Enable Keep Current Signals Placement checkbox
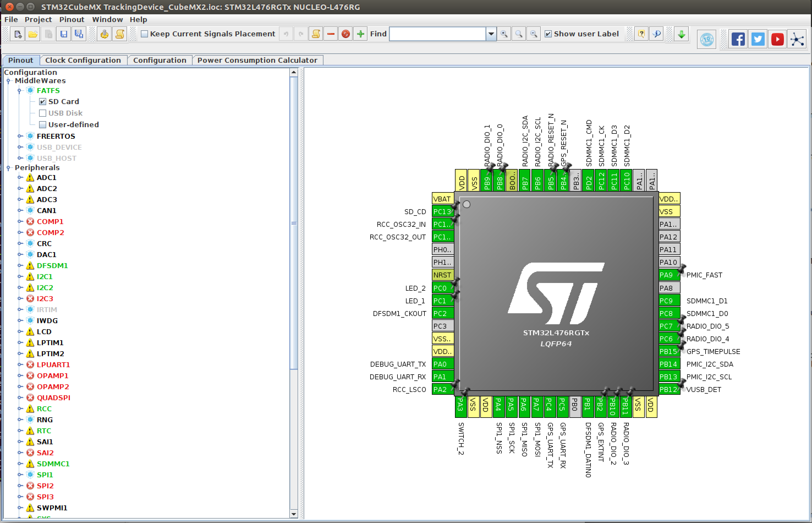Image resolution: width=812 pixels, height=523 pixels. point(145,34)
